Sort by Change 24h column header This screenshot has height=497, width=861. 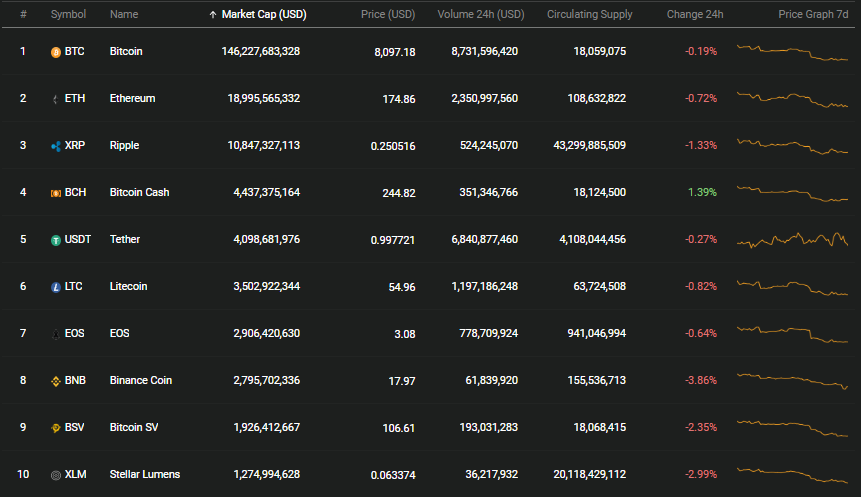tap(695, 14)
